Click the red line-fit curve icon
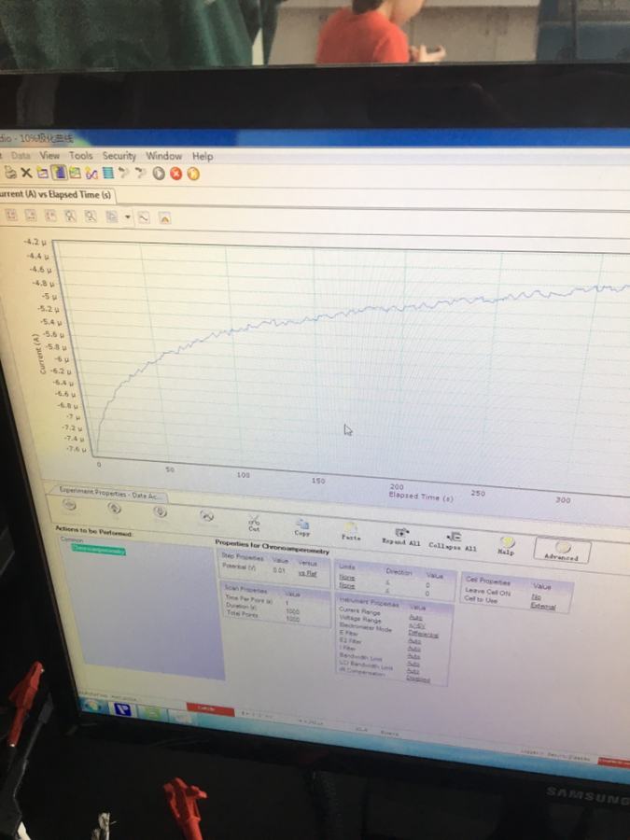 click(x=144, y=218)
